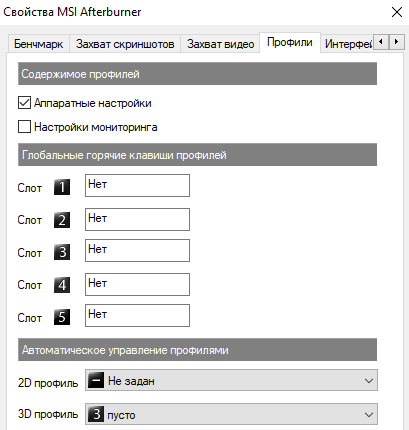409x430 pixels.
Task: Click the tab strip left arrow button
Action: coord(381,42)
